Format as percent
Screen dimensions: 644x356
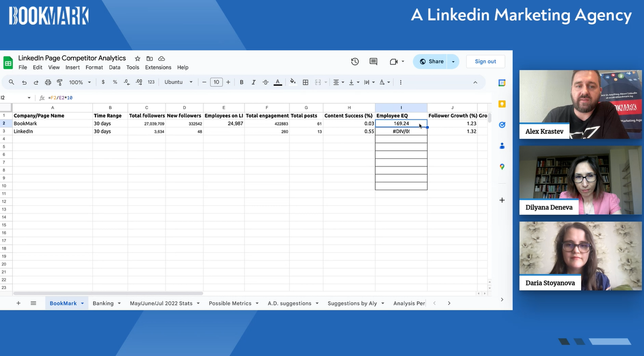pyautogui.click(x=115, y=82)
